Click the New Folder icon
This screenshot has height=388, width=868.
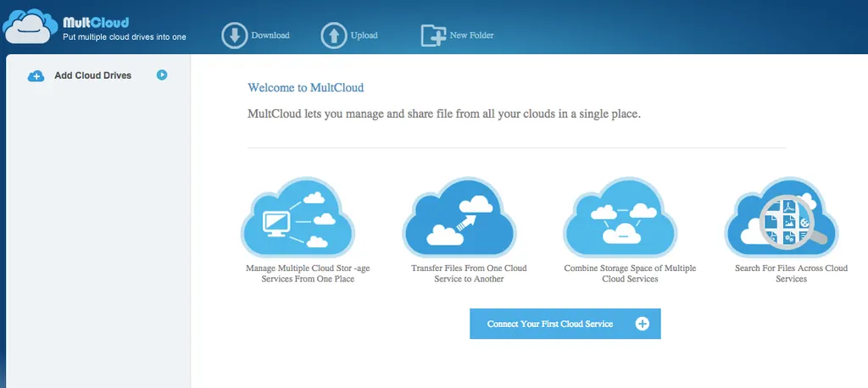tap(433, 36)
